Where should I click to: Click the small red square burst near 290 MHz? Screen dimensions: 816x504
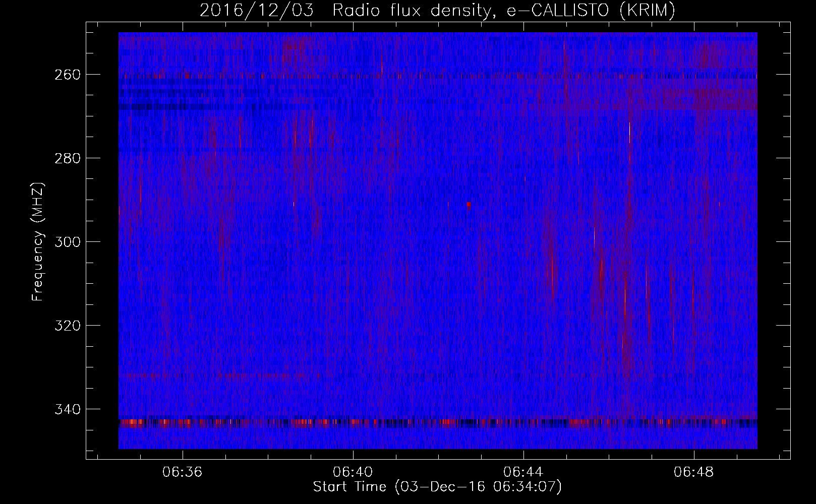point(469,205)
